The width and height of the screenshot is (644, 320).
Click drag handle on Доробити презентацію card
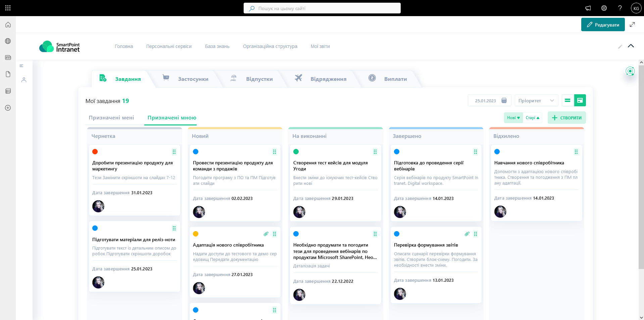pos(174,152)
